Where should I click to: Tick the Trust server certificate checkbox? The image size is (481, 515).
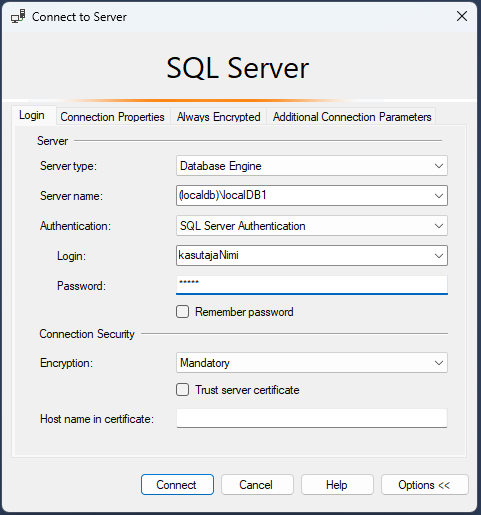coord(182,390)
